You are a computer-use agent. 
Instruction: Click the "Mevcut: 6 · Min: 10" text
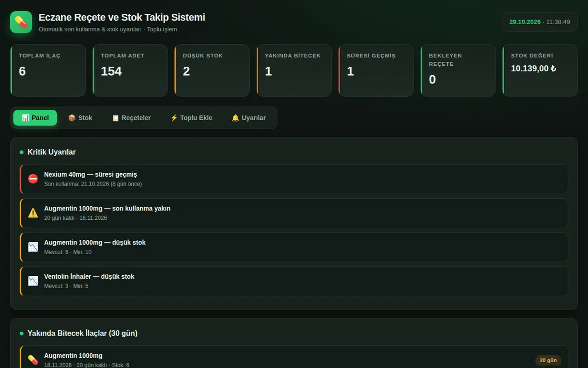pyautogui.click(x=68, y=252)
